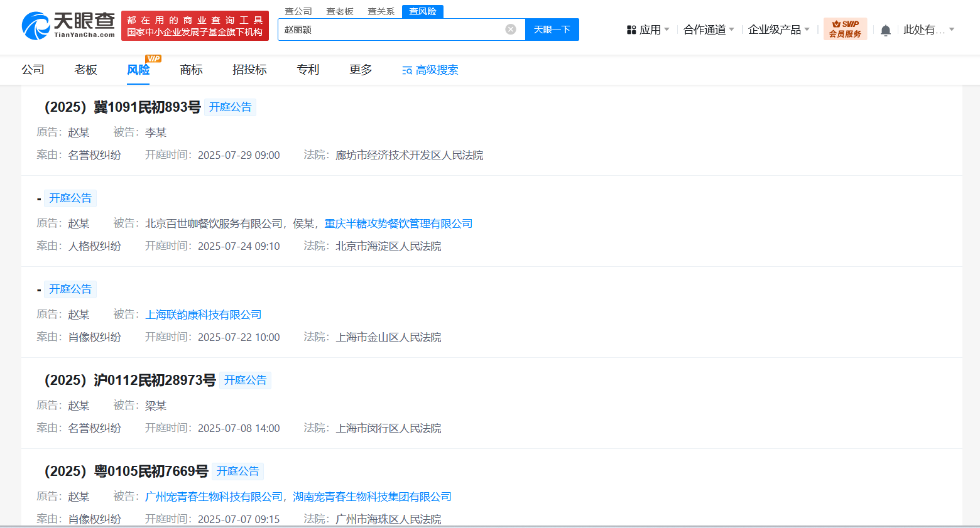
Task: Expand the 应用 dropdown
Action: click(654, 30)
